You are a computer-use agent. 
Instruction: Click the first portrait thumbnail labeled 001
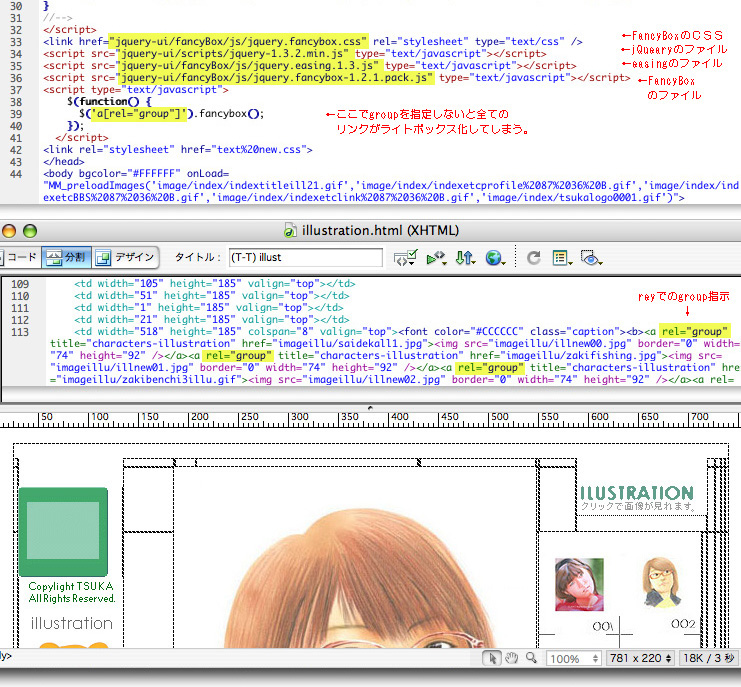[x=579, y=584]
